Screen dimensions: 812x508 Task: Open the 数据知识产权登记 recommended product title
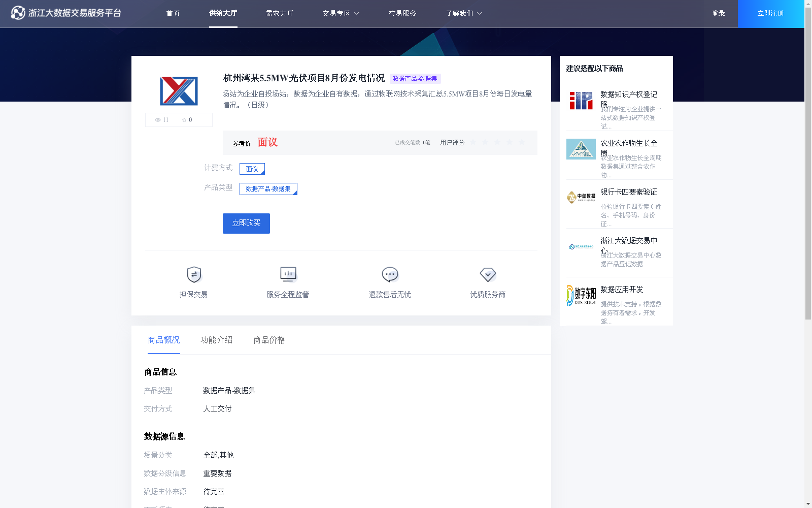[629, 99]
